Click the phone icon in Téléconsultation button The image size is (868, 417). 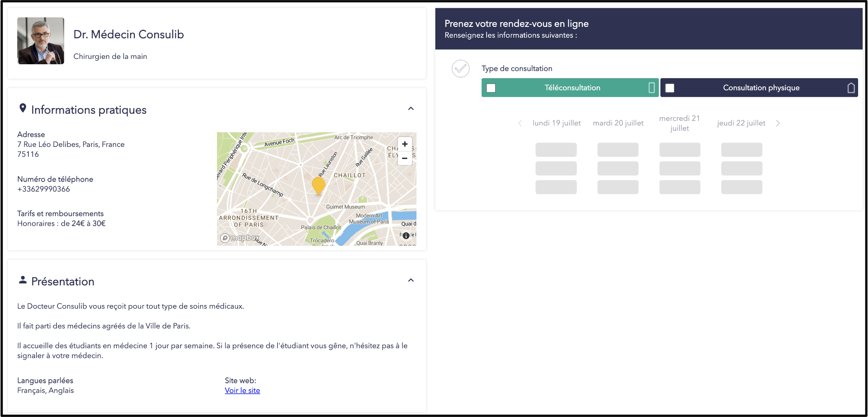[x=651, y=88]
